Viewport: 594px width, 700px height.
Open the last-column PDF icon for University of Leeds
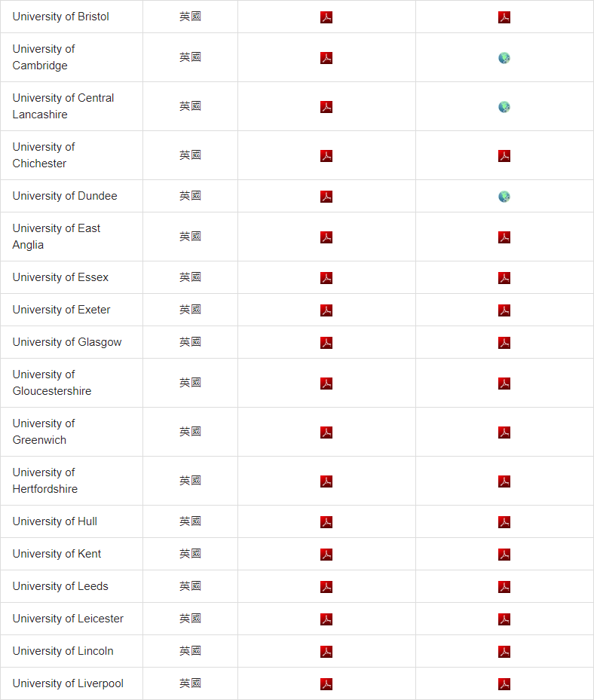(x=504, y=587)
